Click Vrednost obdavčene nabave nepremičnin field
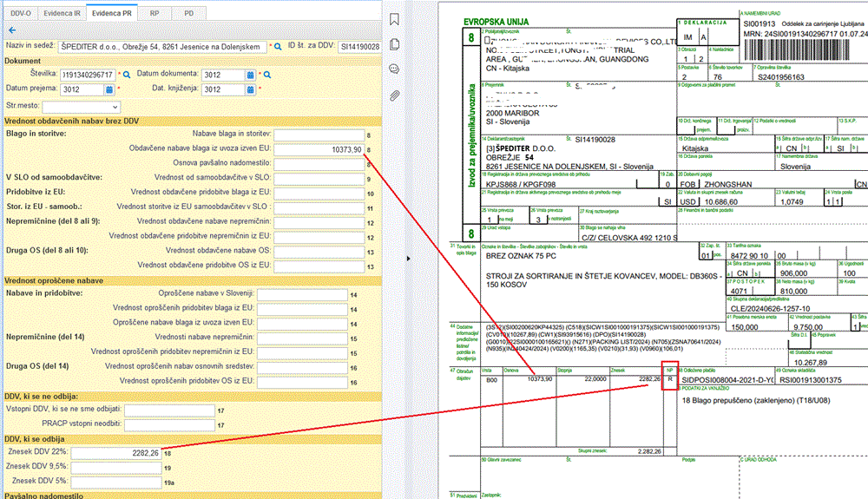Image resolution: width=868 pixels, height=499 pixels. (319, 222)
